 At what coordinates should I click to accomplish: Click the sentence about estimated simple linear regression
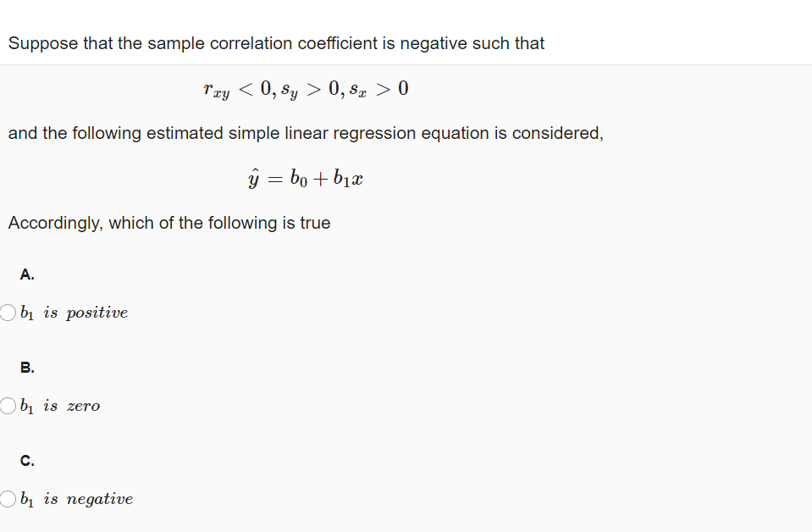(x=305, y=133)
